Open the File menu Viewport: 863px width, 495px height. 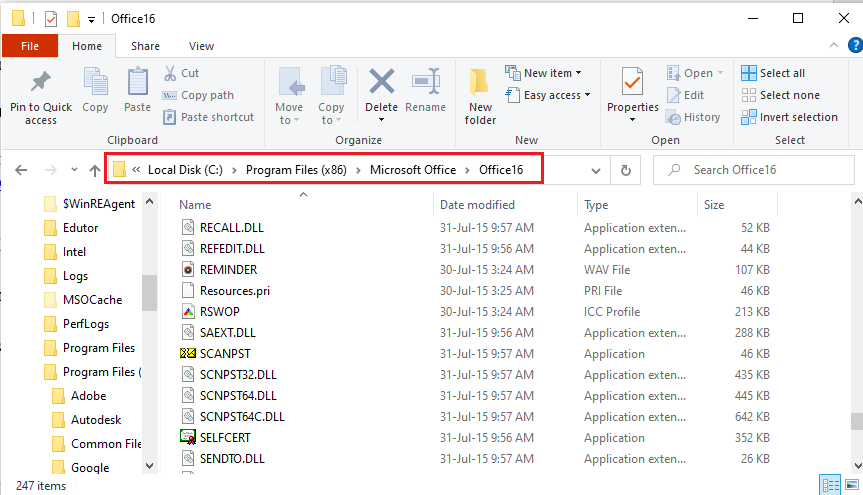[30, 46]
